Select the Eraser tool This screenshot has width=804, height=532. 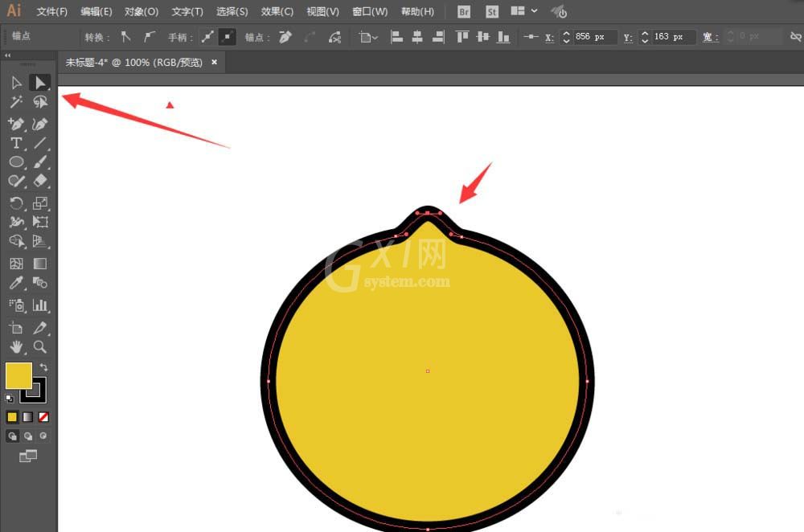[40, 180]
